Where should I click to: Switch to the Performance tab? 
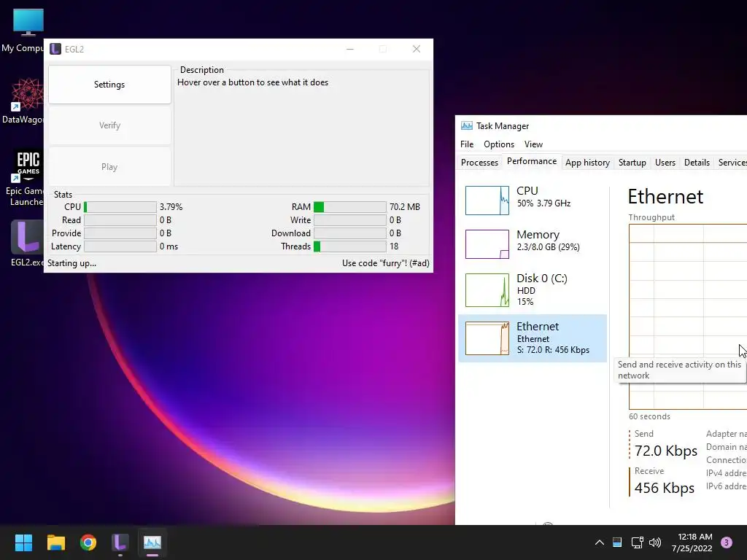532,161
